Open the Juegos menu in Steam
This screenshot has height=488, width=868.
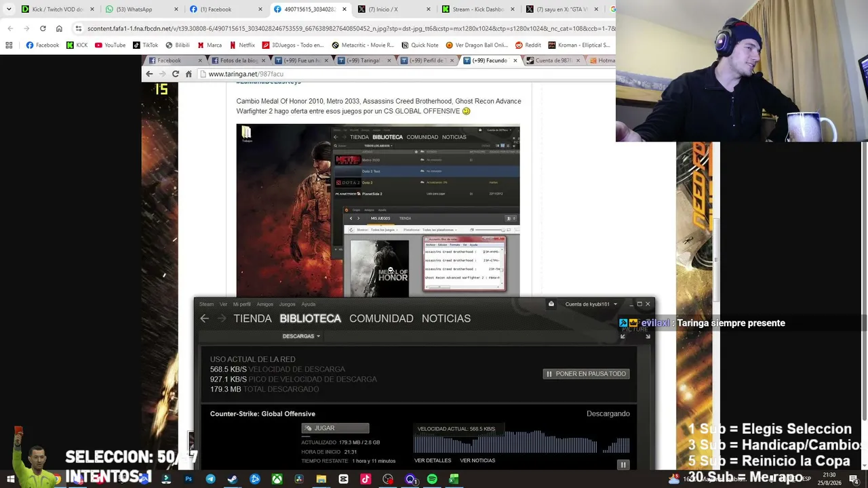288,304
